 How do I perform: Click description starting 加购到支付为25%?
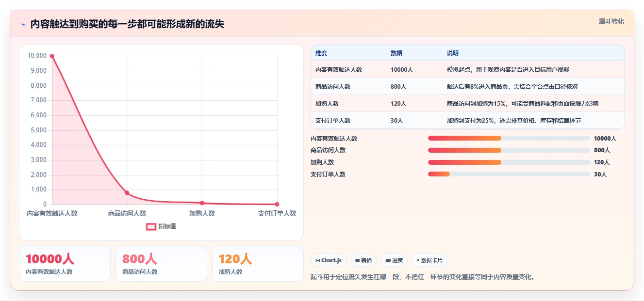point(514,121)
